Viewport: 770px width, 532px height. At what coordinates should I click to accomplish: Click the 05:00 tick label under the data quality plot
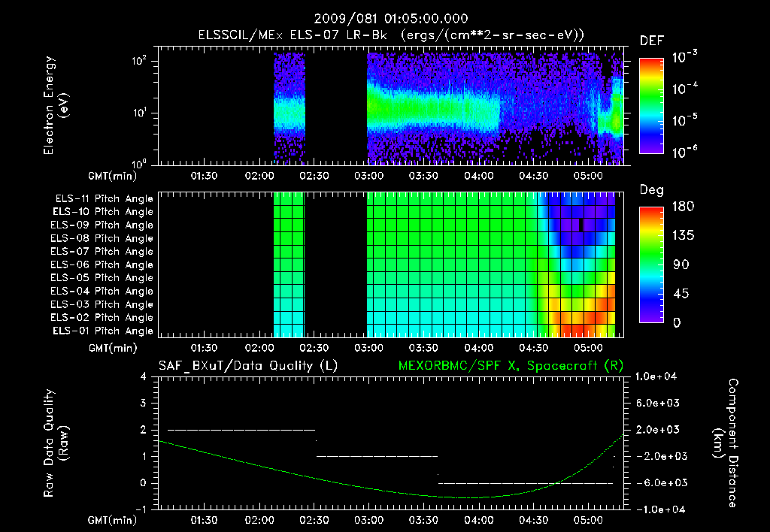point(588,520)
